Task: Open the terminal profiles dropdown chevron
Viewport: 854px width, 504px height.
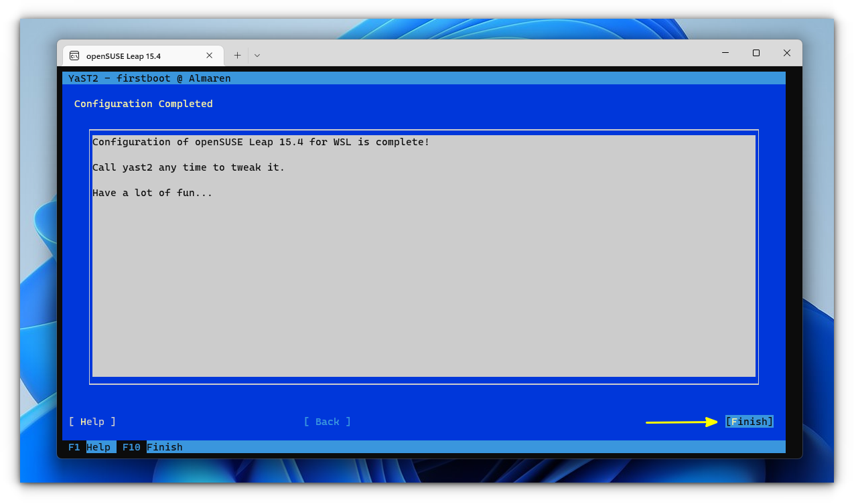Action: click(257, 56)
